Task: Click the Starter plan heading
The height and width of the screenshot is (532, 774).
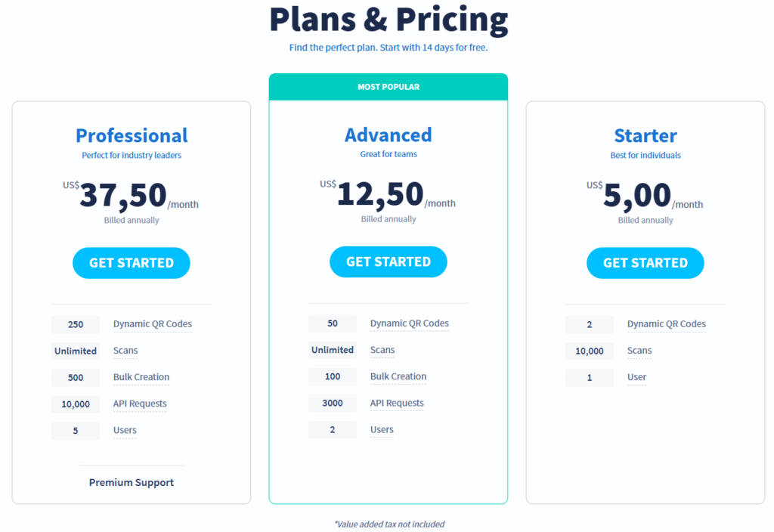Action: [x=646, y=136]
